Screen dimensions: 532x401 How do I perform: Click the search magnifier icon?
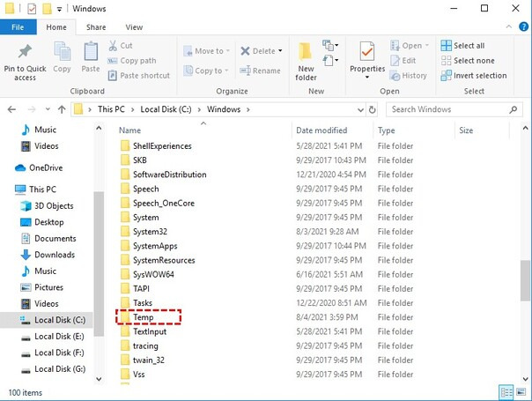[513, 109]
